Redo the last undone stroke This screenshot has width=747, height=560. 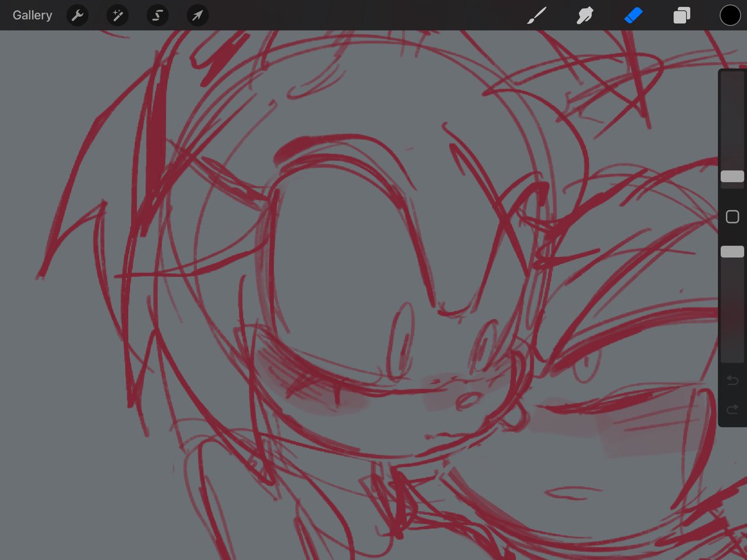(x=733, y=409)
